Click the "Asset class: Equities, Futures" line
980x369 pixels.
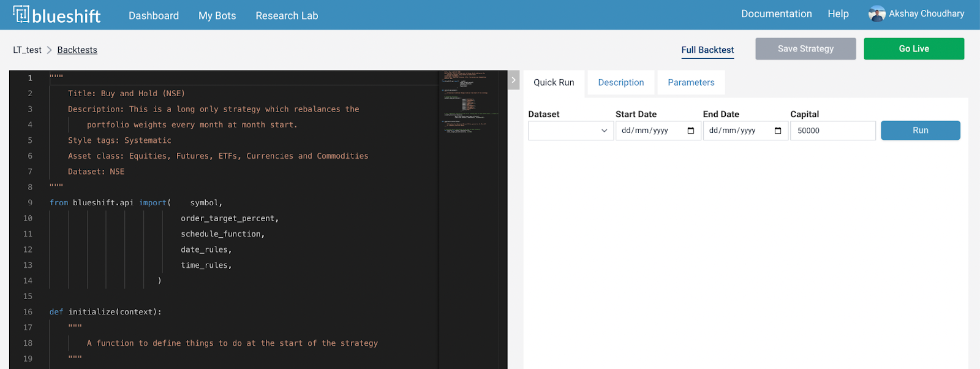tap(218, 156)
